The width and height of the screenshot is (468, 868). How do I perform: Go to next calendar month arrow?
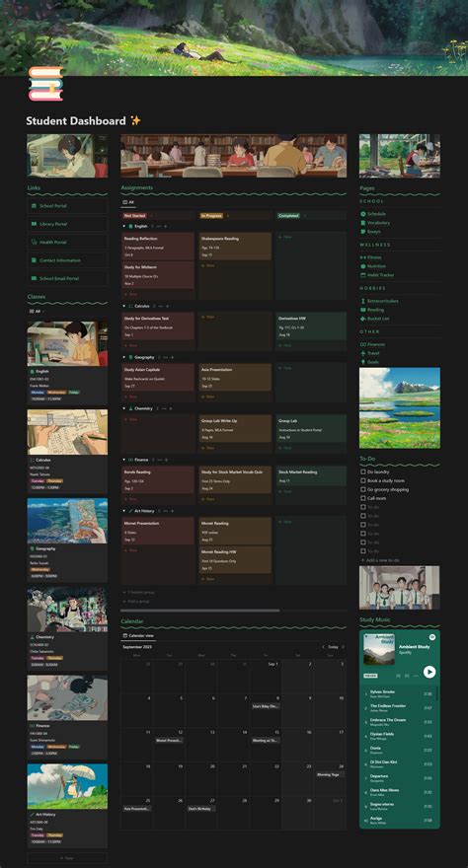pos(343,647)
